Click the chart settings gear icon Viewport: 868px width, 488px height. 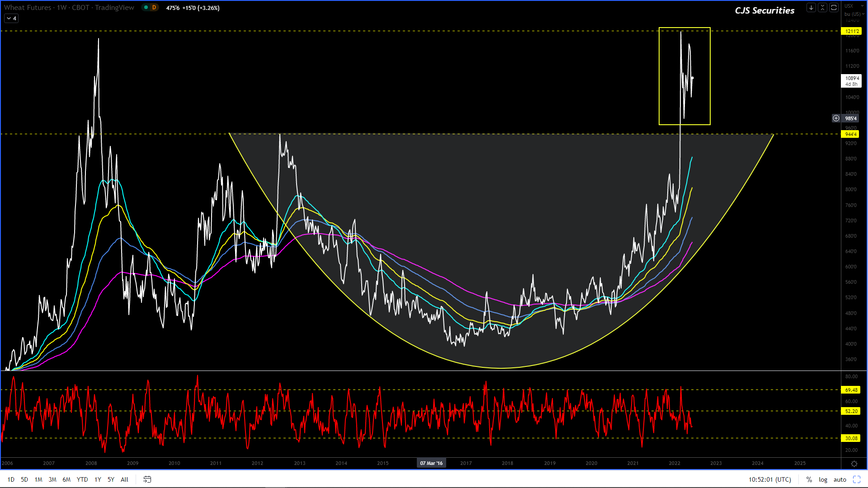pos(854,464)
